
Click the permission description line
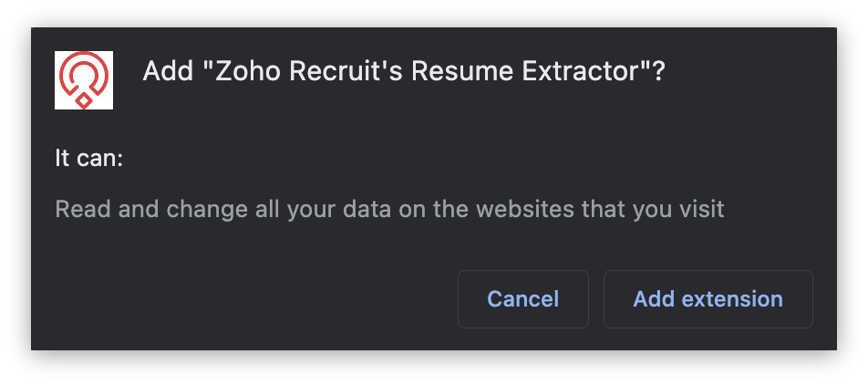(x=389, y=209)
